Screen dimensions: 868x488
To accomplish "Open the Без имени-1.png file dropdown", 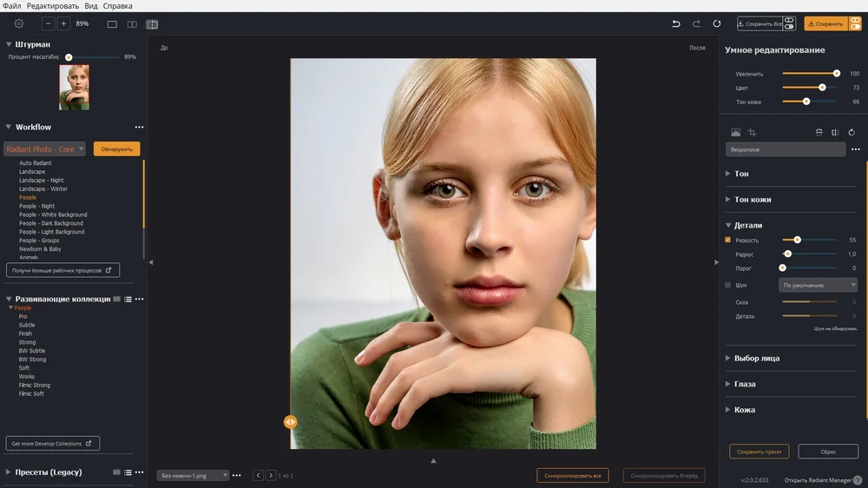I will point(193,475).
